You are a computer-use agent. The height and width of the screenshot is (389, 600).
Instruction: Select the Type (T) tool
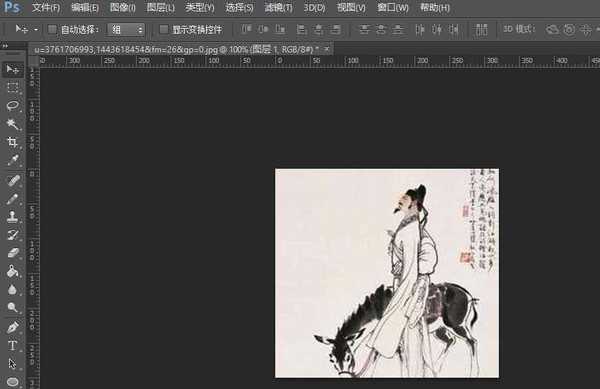(x=13, y=346)
